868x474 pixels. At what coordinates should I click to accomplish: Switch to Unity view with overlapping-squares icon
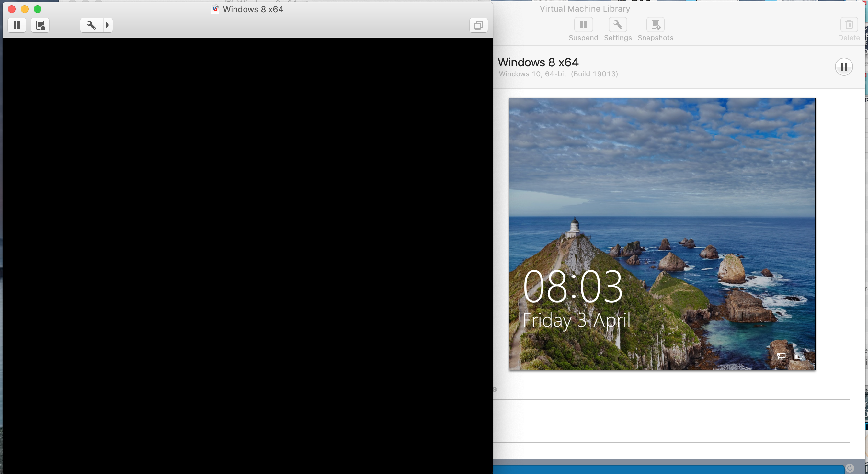click(x=478, y=25)
